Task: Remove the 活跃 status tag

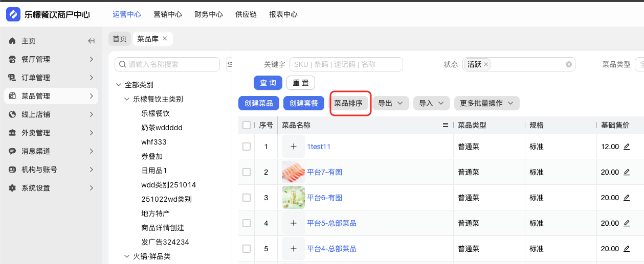Action: tap(486, 64)
